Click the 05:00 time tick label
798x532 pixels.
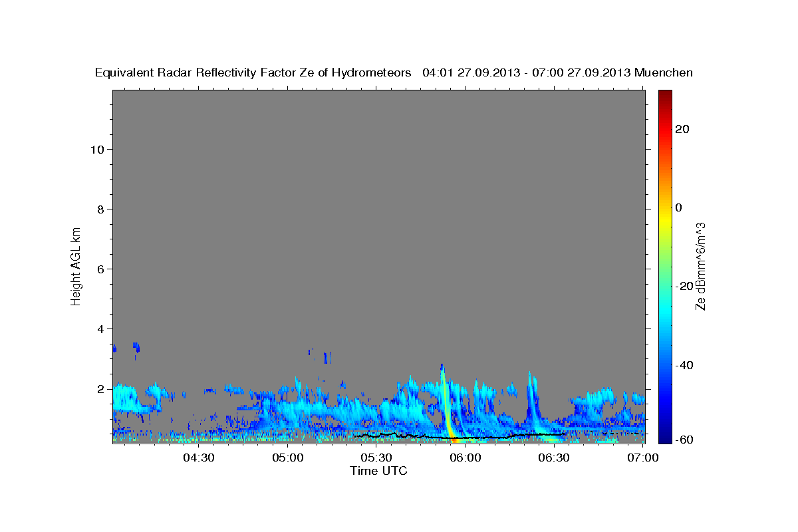[x=288, y=458]
